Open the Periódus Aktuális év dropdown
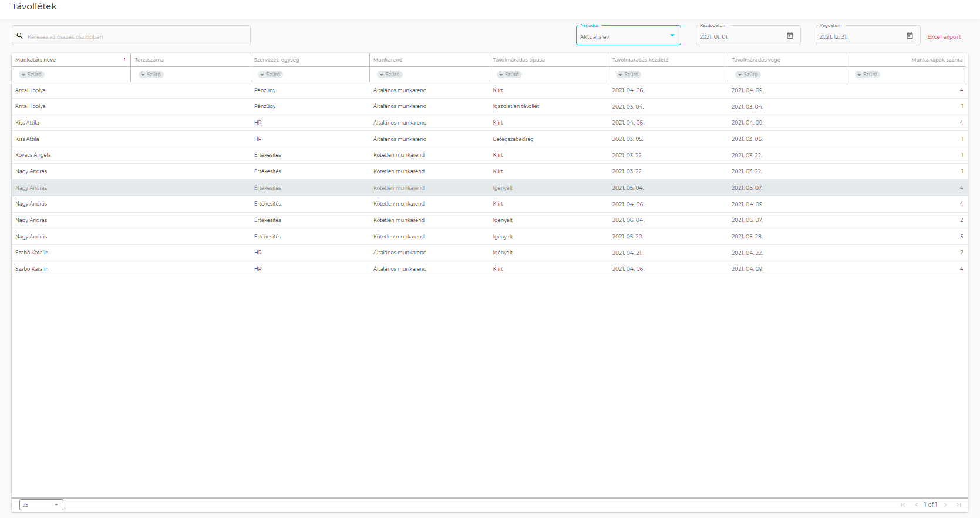980x518 pixels. tap(628, 35)
